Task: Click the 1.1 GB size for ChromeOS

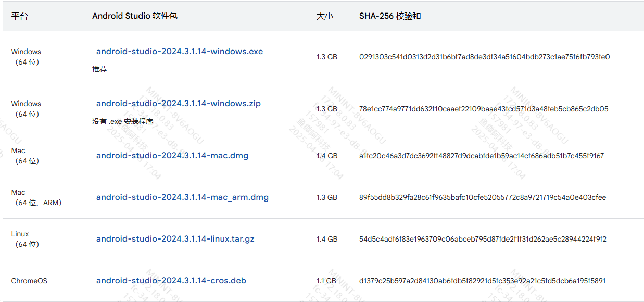Action: (x=326, y=281)
